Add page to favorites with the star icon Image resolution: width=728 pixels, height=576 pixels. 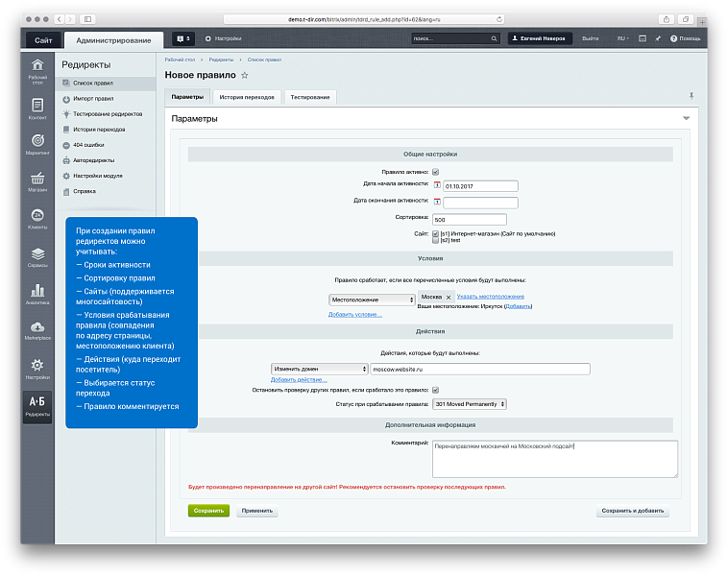click(x=245, y=75)
